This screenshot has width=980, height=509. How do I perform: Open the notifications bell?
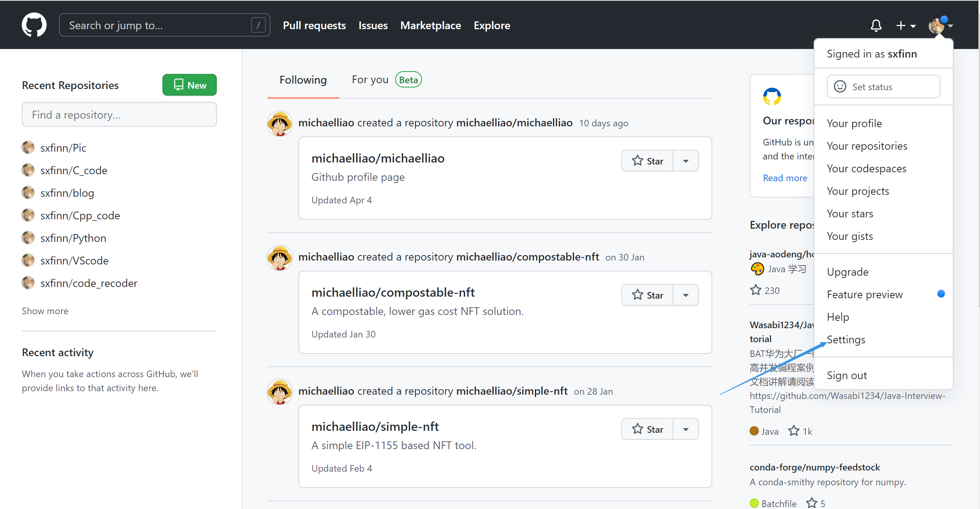[876, 26]
